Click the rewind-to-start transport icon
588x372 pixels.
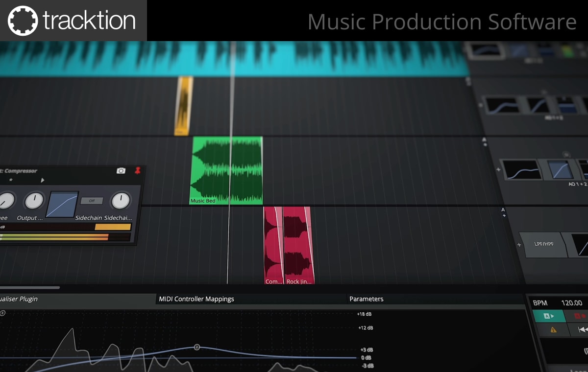pos(583,329)
